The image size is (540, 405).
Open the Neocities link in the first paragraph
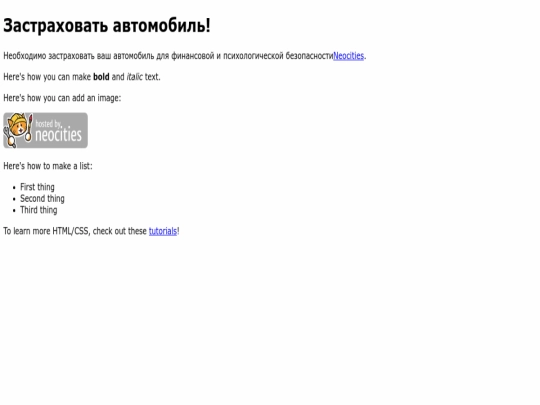348,56
